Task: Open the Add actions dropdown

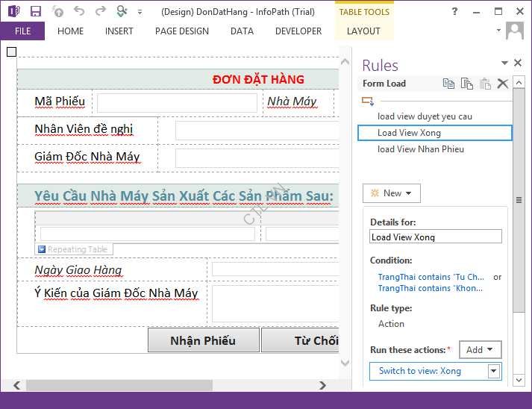Action: (x=480, y=349)
